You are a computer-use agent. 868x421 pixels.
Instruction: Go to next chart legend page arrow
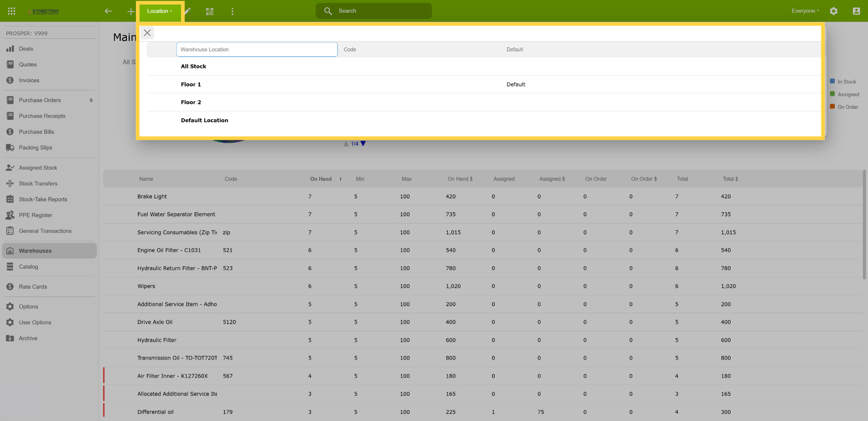pyautogui.click(x=363, y=144)
